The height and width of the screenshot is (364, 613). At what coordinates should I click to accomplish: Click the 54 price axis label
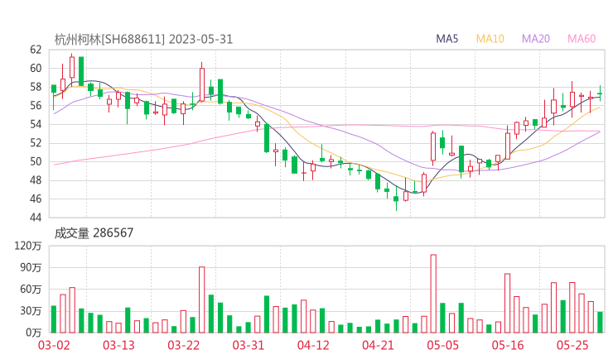36,124
